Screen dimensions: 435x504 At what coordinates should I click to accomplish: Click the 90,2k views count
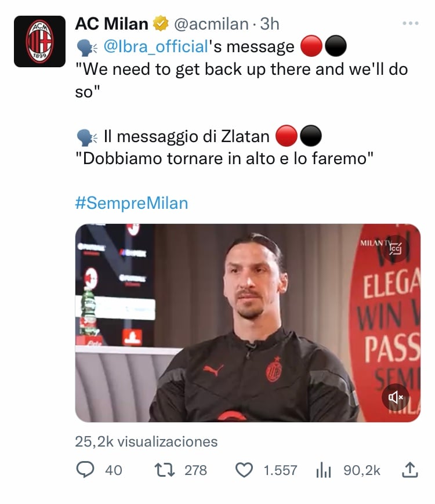point(362,470)
